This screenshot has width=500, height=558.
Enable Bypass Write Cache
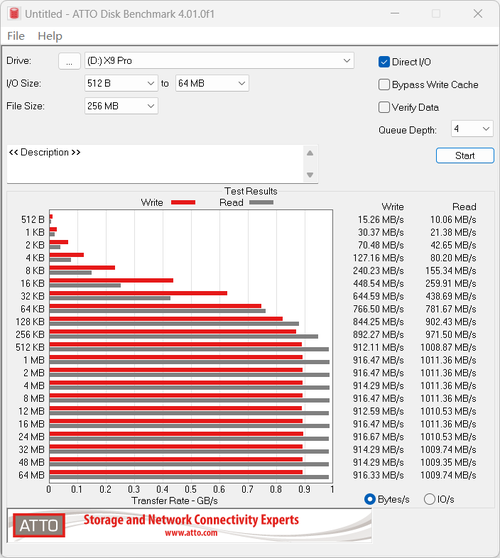[x=384, y=85]
